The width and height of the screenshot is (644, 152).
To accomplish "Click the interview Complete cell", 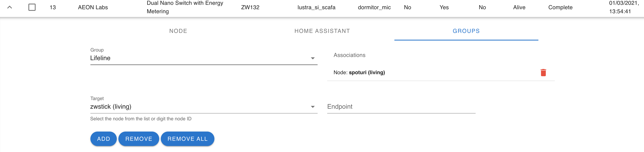I will pos(560,7).
